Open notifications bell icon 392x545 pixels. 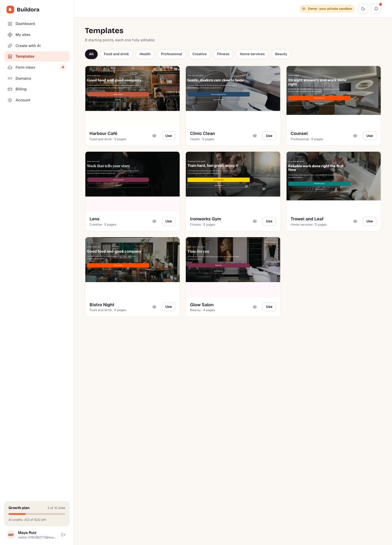[376, 9]
